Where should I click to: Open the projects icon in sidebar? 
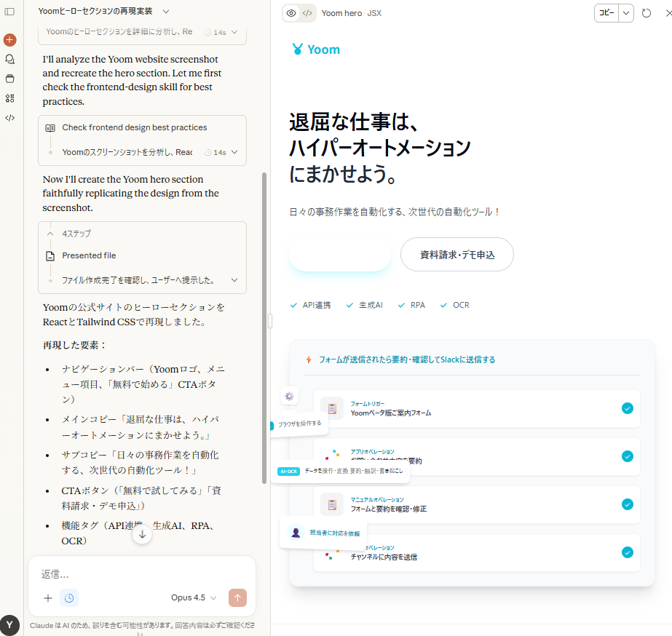pos(10,79)
